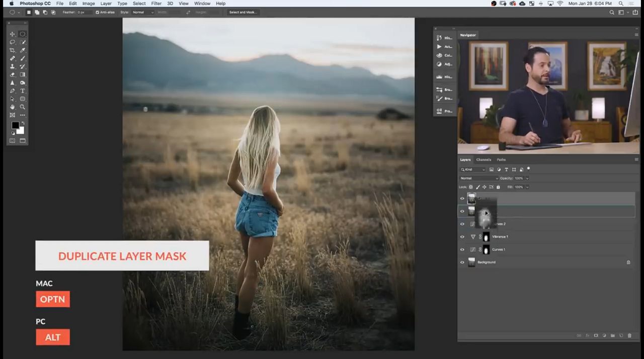Pick the Crop tool
Viewport: 644px width, 359px height.
pos(13,50)
